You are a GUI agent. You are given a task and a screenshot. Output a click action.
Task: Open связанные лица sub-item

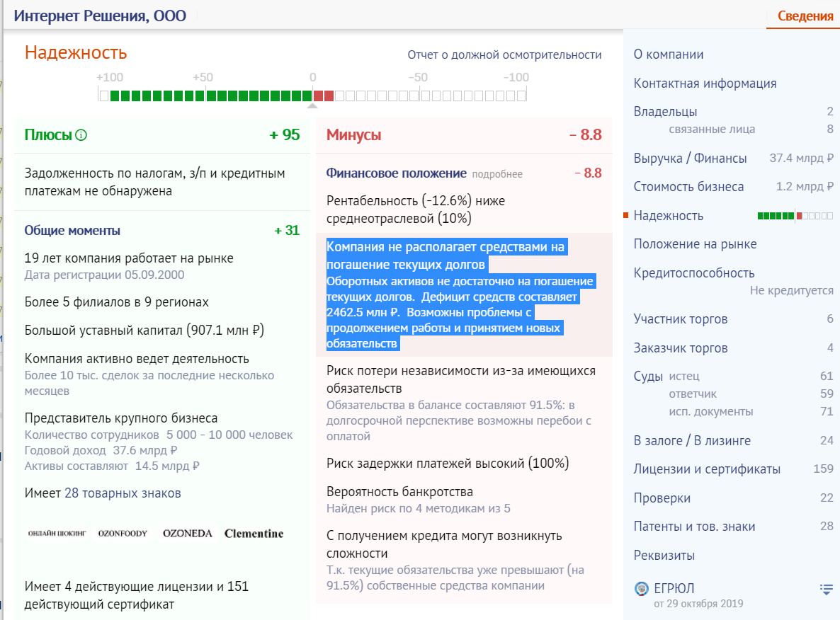712,129
